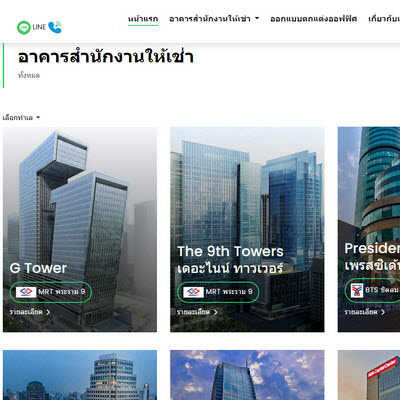400x400 pixels.
Task: Open the เกี่ยวกับ about menu item
Action: pyautogui.click(x=384, y=19)
